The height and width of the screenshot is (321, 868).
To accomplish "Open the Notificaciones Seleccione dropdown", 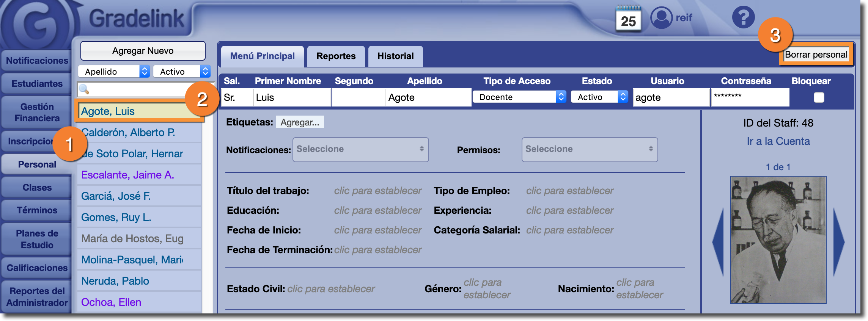I will point(360,149).
